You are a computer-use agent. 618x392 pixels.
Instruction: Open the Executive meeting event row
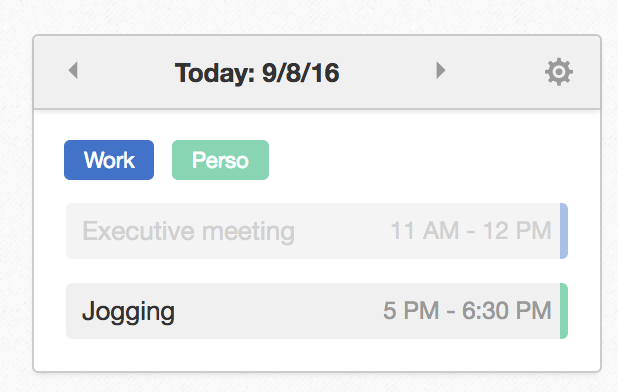(x=317, y=231)
